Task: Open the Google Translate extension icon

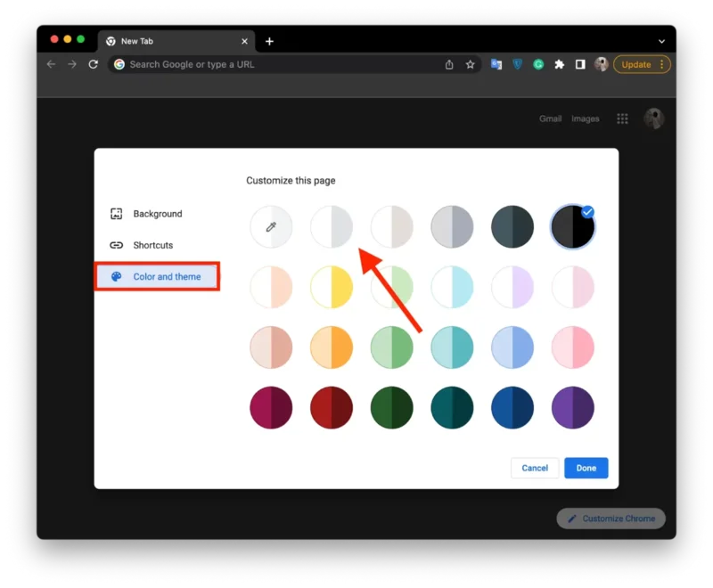Action: pyautogui.click(x=496, y=64)
